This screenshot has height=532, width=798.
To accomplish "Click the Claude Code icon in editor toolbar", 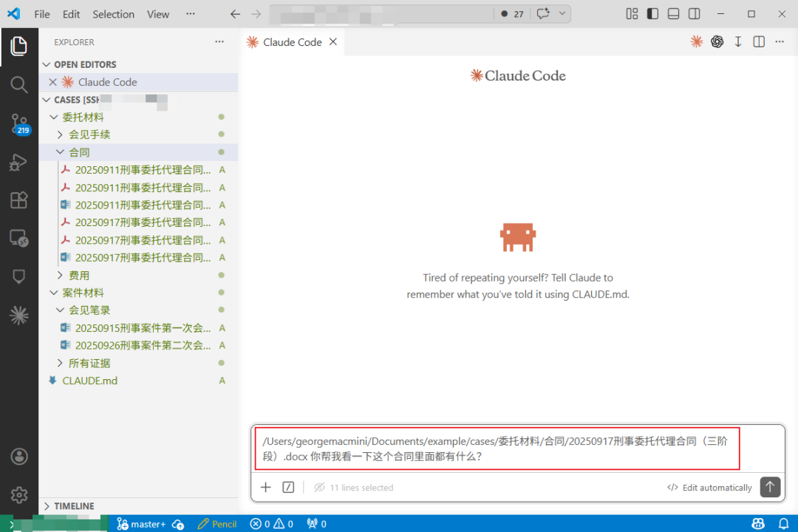I will [x=696, y=41].
